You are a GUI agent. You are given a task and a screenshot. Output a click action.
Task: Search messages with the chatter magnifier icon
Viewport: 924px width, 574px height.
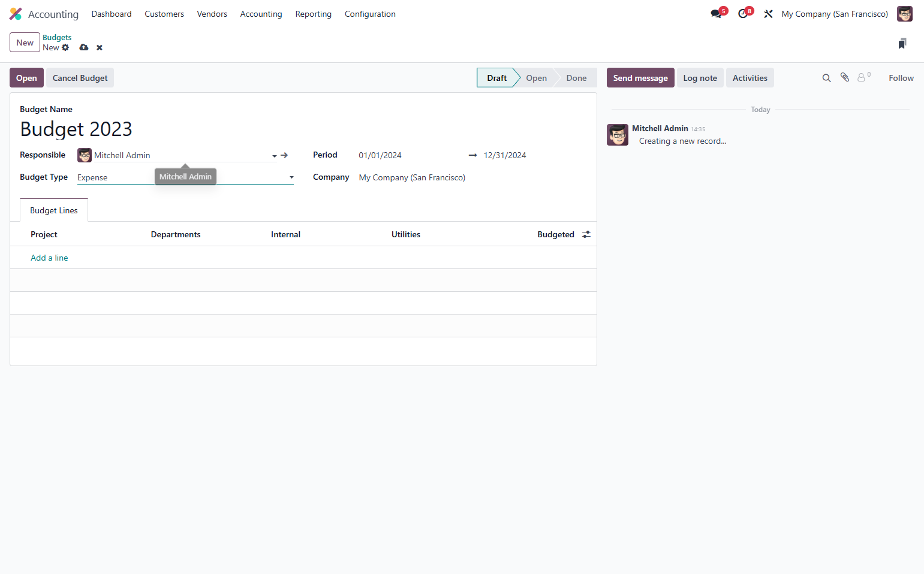(x=826, y=78)
